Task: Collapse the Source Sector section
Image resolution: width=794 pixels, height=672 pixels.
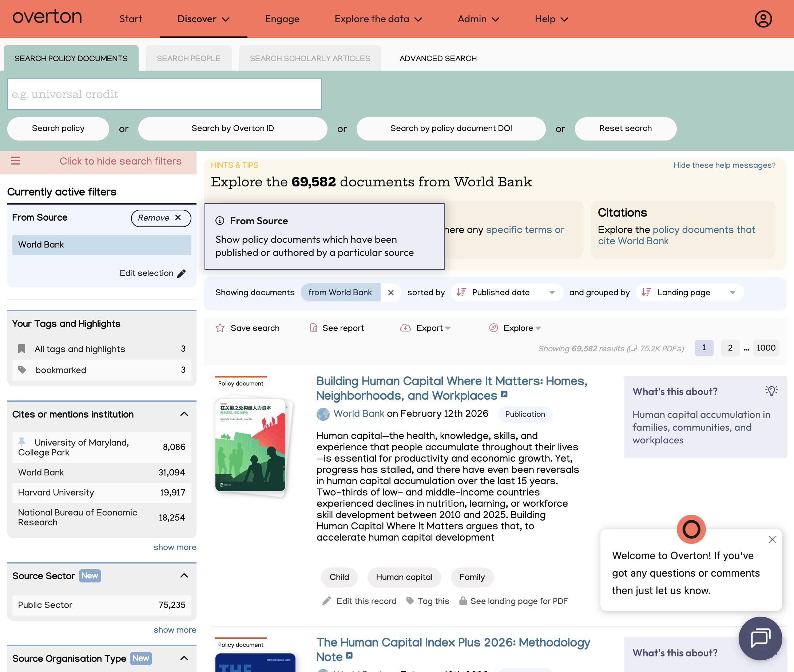Action: point(184,576)
